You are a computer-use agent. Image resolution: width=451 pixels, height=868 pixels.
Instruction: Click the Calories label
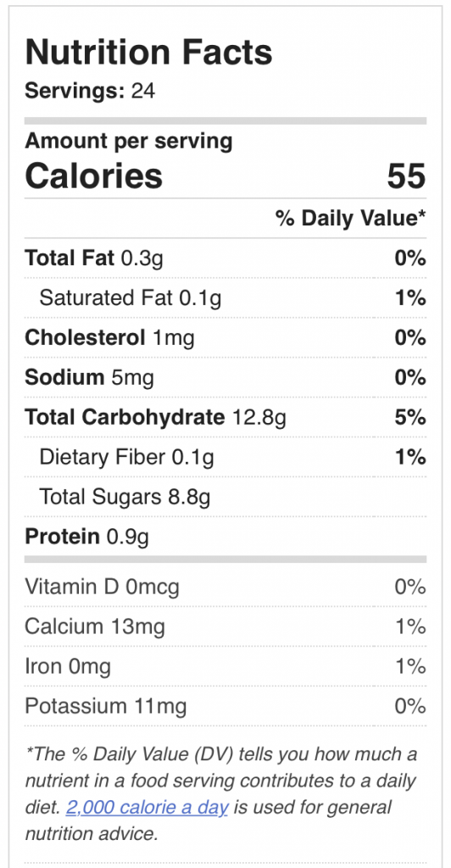click(x=94, y=175)
